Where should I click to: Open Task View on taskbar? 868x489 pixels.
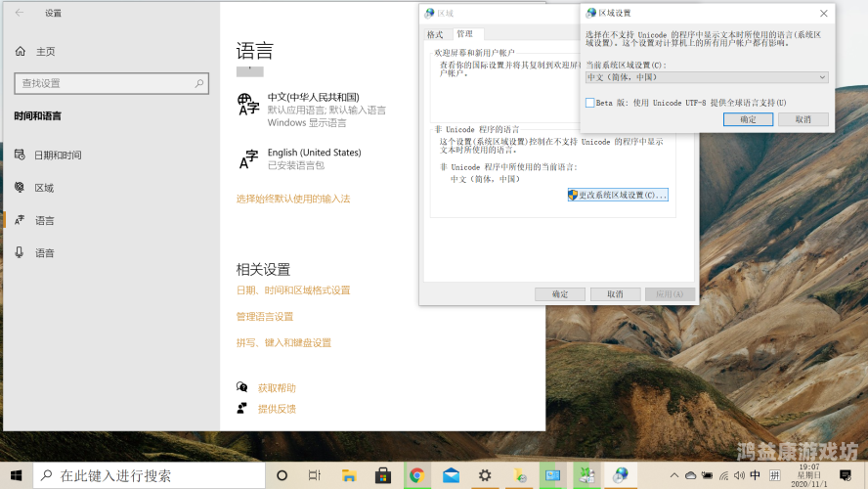point(315,475)
